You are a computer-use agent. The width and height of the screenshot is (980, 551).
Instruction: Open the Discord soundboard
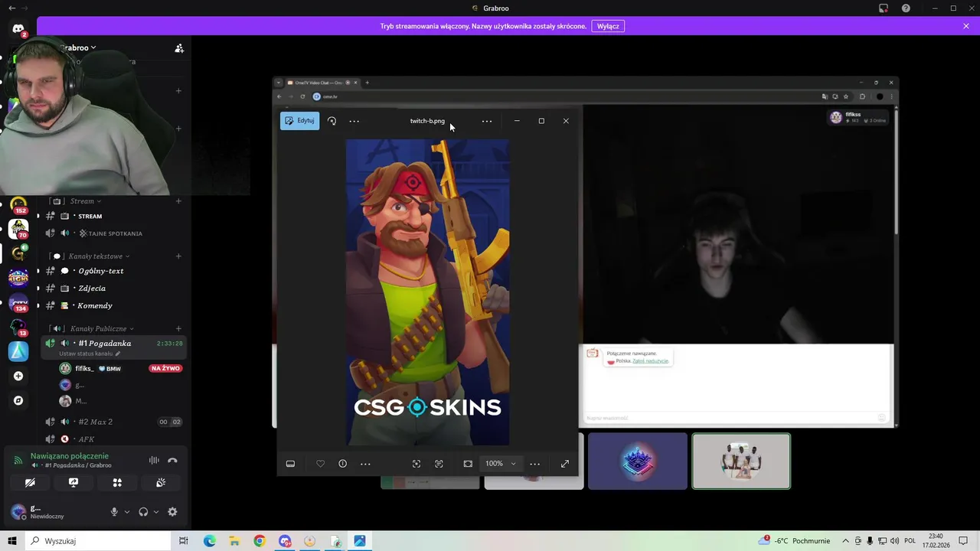pyautogui.click(x=161, y=483)
